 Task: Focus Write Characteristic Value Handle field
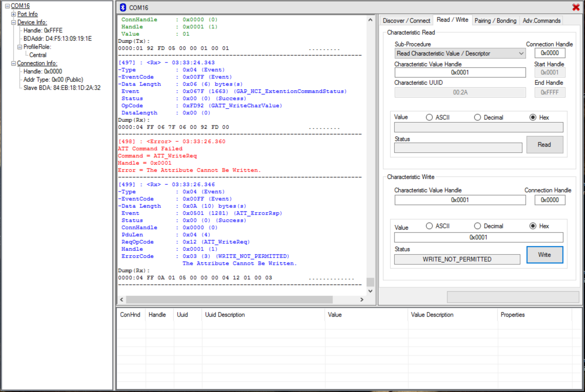460,200
